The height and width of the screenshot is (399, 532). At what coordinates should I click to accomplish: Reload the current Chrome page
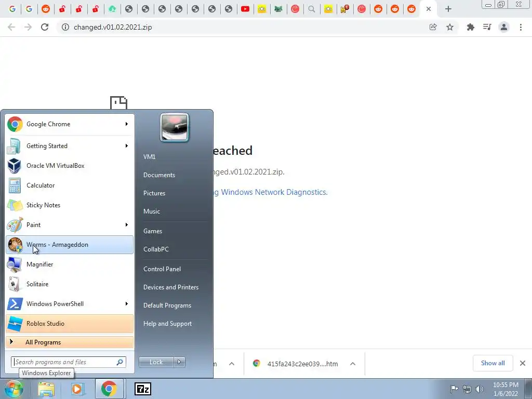45,27
